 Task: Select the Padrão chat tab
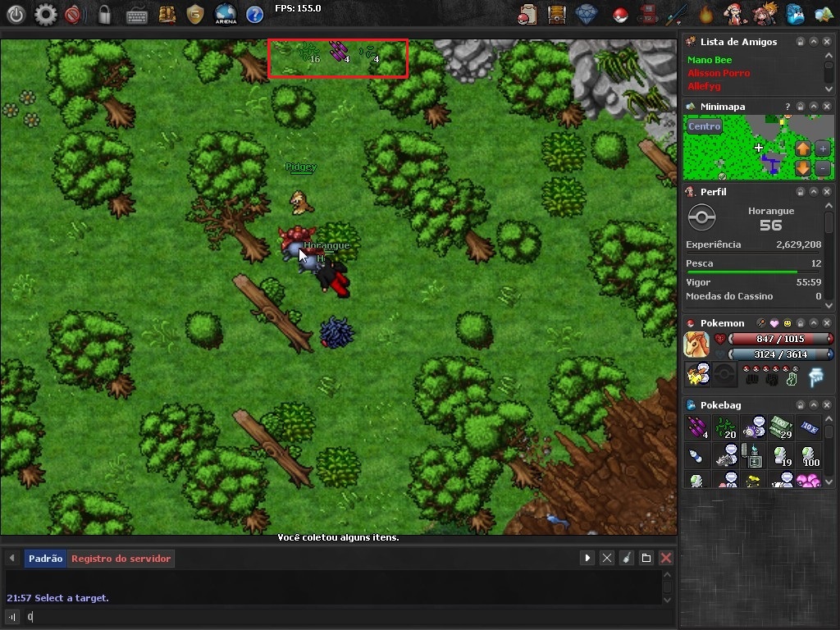tap(45, 559)
